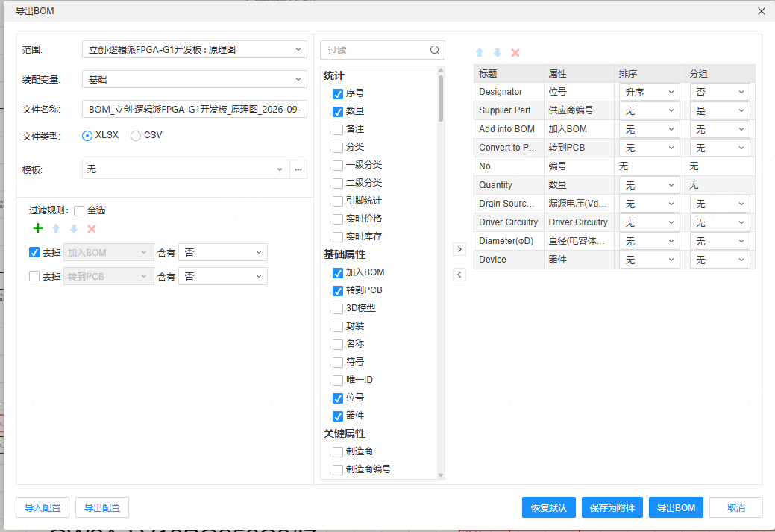775x532 pixels.
Task: Enable the 备注 checkbox
Action: pos(338,130)
